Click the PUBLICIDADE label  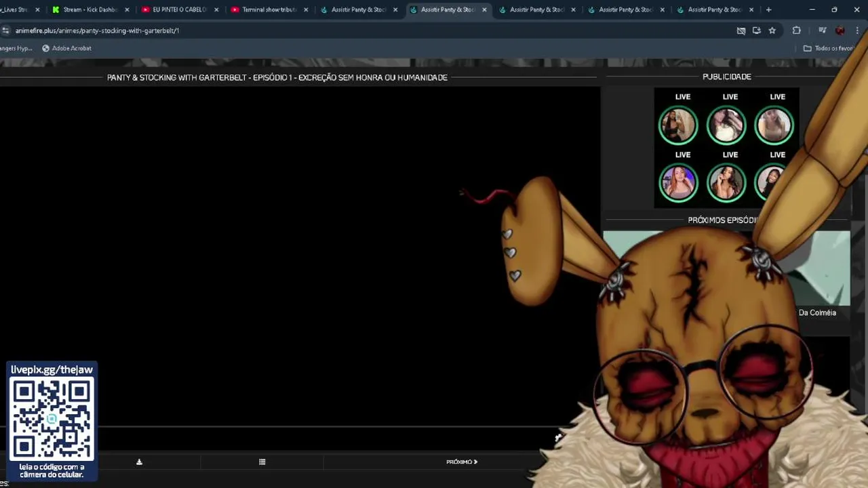click(726, 77)
